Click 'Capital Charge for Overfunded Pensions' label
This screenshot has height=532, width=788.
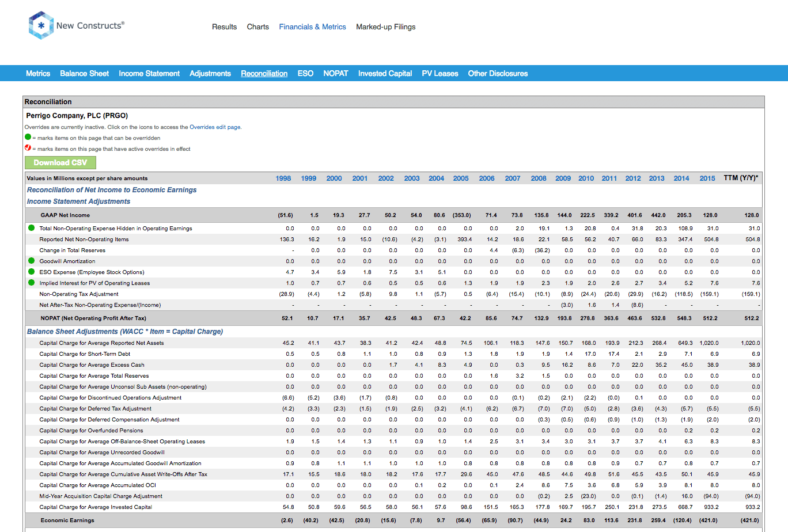91,431
